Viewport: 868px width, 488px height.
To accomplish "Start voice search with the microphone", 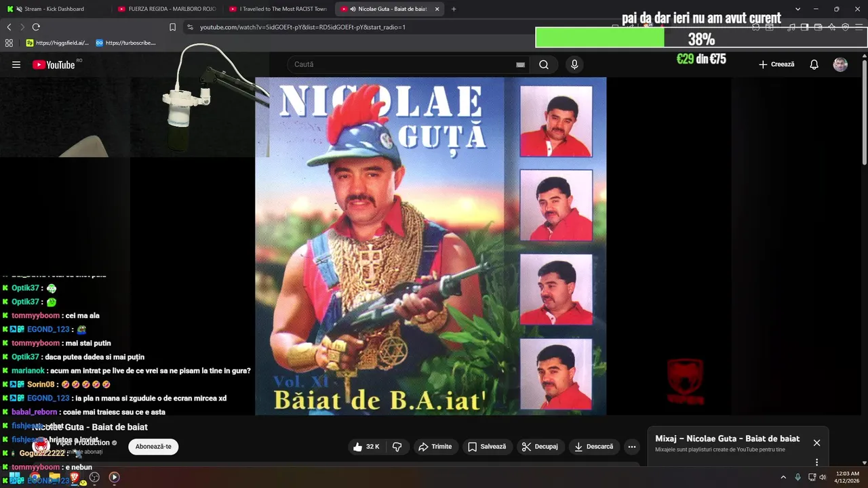I will point(574,64).
